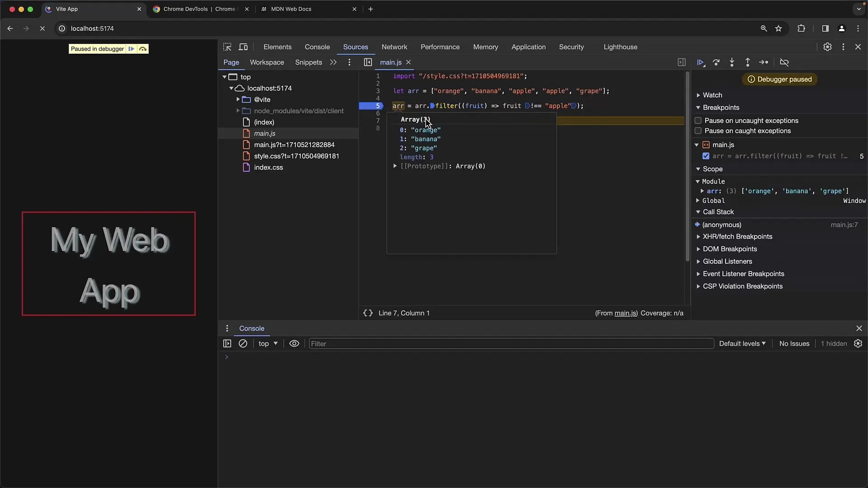Close the console drawer
Screen dimensions: 868x488
(859, 328)
